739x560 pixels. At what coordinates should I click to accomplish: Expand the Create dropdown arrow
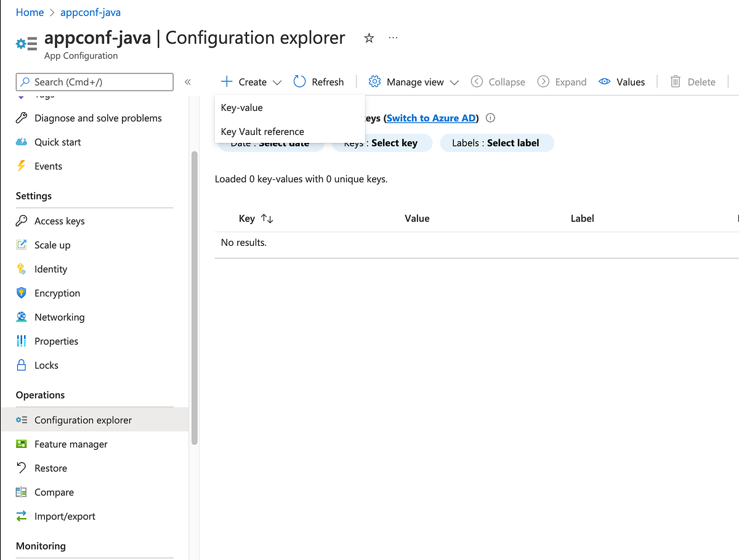click(277, 83)
